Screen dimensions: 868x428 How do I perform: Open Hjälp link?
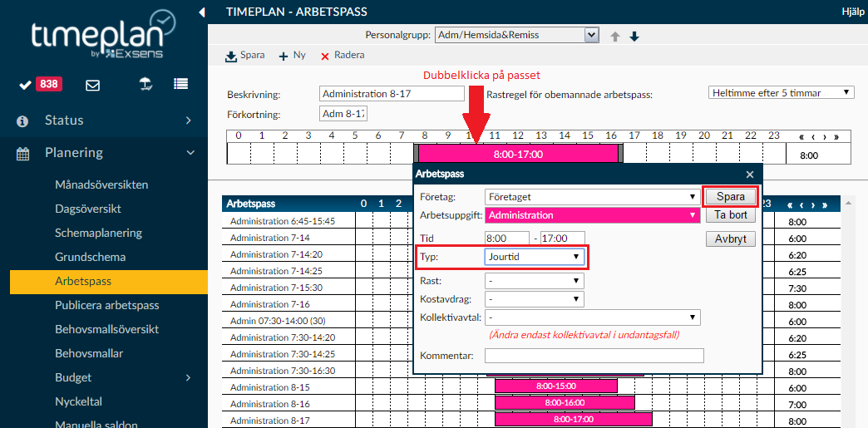coord(852,12)
